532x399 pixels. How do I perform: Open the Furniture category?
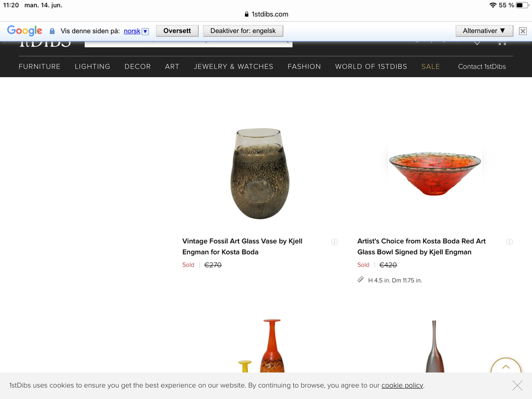click(39, 66)
